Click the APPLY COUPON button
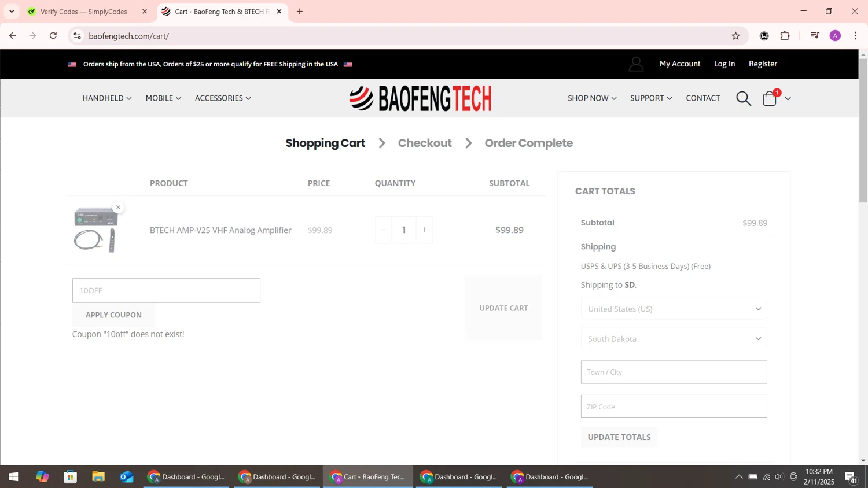 click(113, 315)
